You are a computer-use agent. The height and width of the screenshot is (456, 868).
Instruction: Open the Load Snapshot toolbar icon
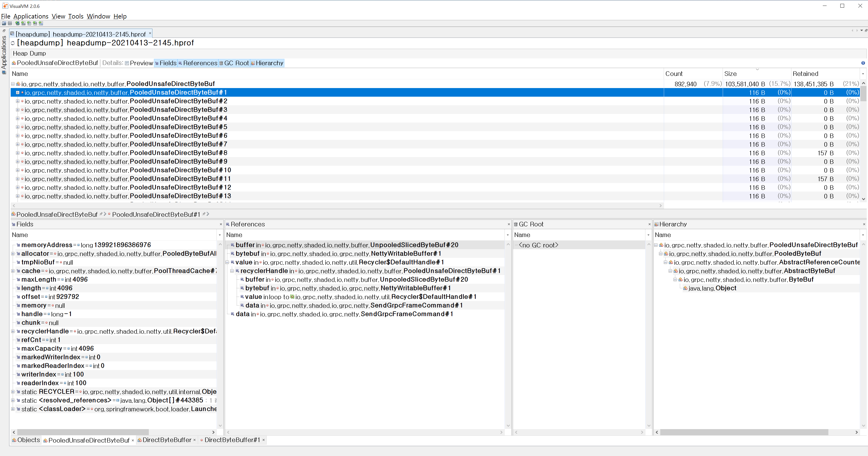click(4, 23)
